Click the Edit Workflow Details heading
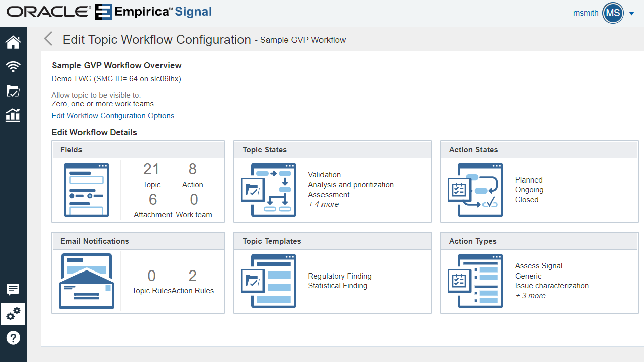Viewport: 644px width, 362px height. 95,133
